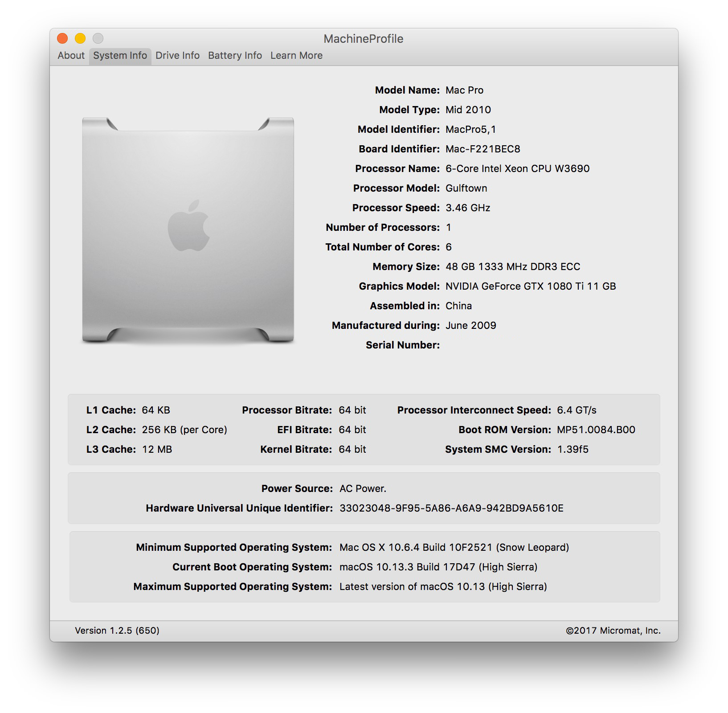The width and height of the screenshot is (728, 713).
Task: Click the EFI Bitrate label
Action: (x=304, y=430)
